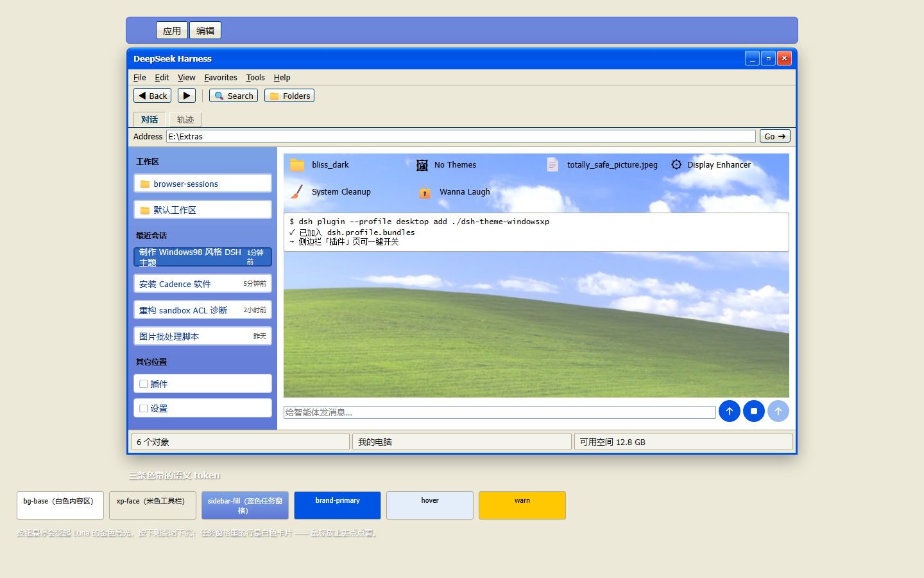Screen dimensions: 924x578
Task: Open the 重构 sandbox ACL 诊断 conversation
Action: pyautogui.click(x=203, y=310)
